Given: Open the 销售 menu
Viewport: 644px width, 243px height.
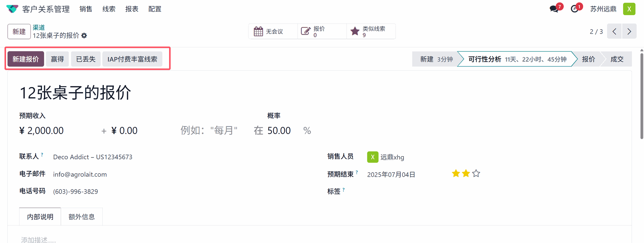Looking at the screenshot, I should [86, 9].
